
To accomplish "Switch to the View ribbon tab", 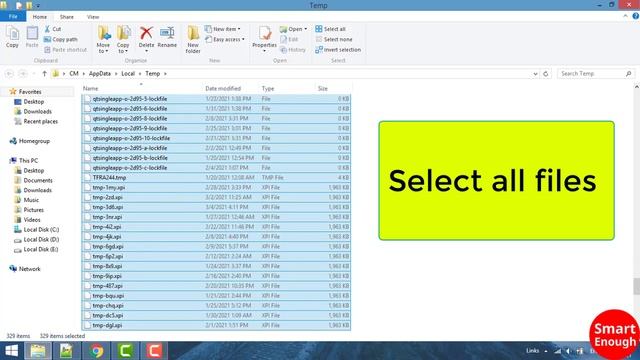I will 93,17.
